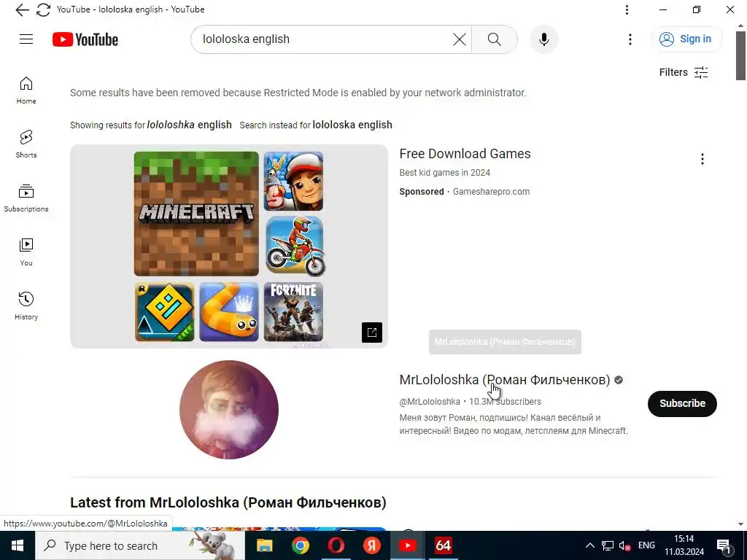747x560 pixels.
Task: Open History in sidebar
Action: pos(26,306)
